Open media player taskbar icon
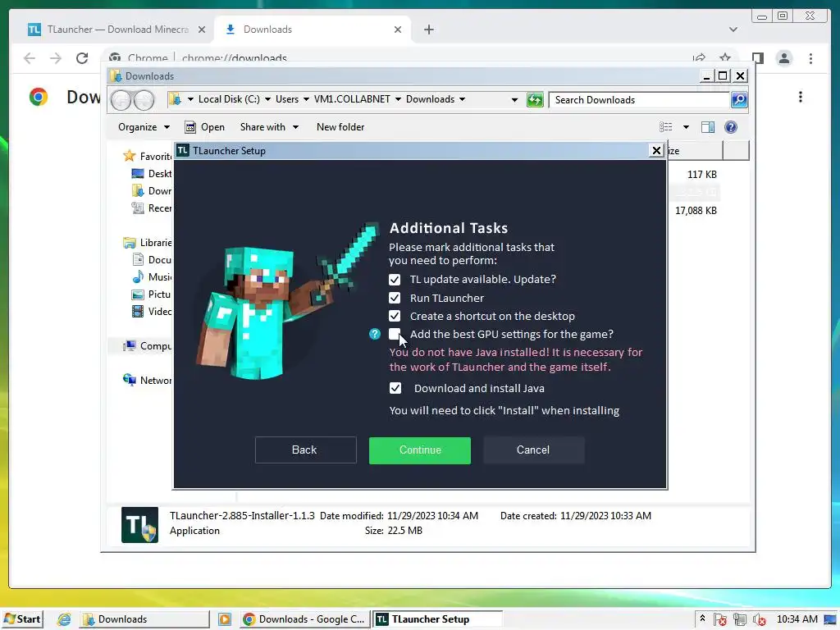Screen dimensions: 840x630 pyautogui.click(x=225, y=619)
